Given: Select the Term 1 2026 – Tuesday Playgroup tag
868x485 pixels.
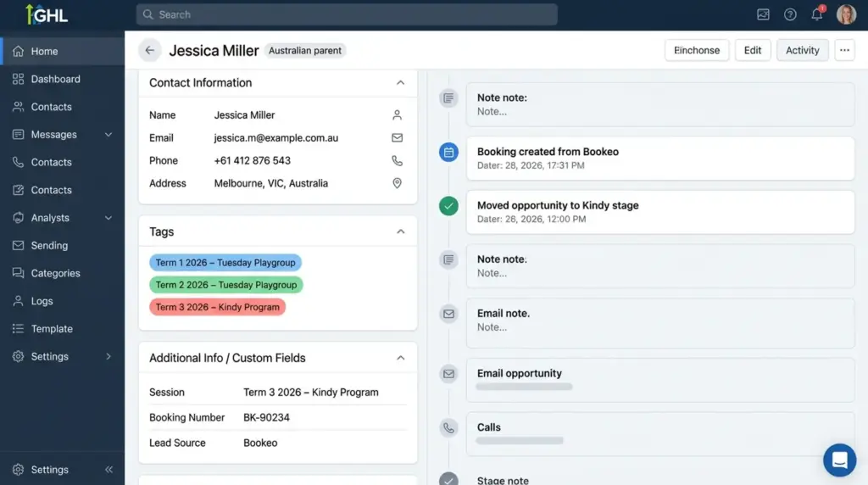Looking at the screenshot, I should (x=225, y=263).
